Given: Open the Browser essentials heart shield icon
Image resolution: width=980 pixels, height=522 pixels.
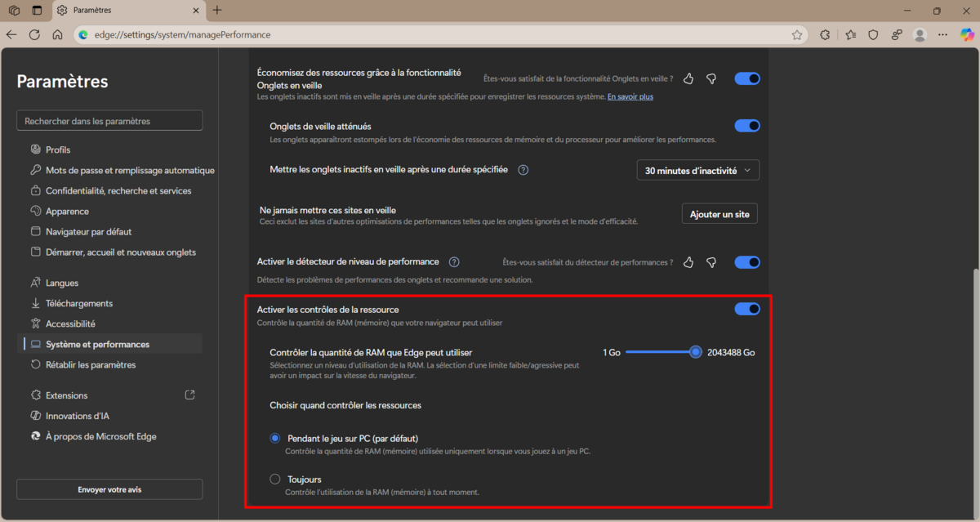Looking at the screenshot, I should 873,35.
